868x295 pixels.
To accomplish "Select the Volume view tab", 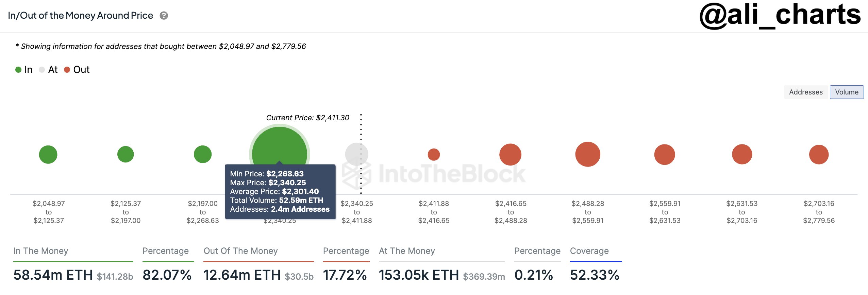I will (846, 92).
